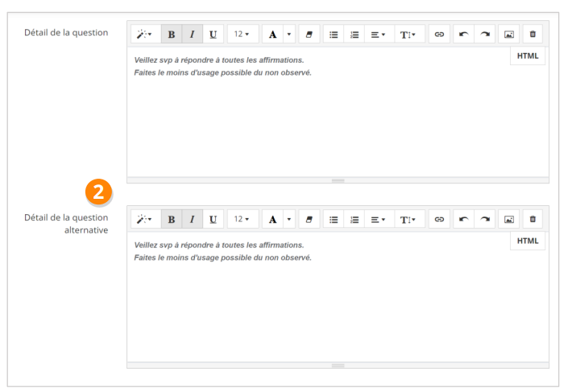This screenshot has width=572, height=392.
Task: Click the eraser clear-formatting icon in top editor
Action: coord(309,35)
